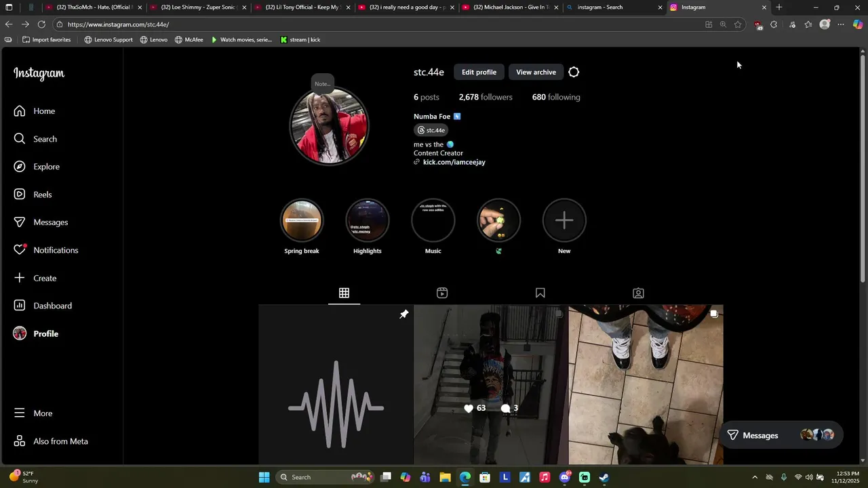Open Steam from the taskbar

(604, 477)
